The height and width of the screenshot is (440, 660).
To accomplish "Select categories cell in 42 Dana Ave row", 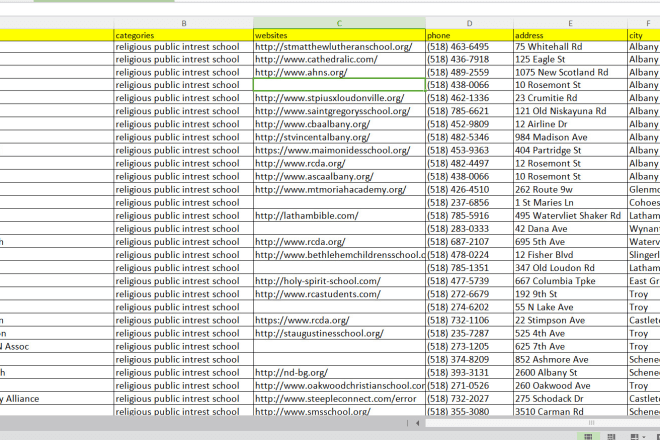I will point(184,229).
